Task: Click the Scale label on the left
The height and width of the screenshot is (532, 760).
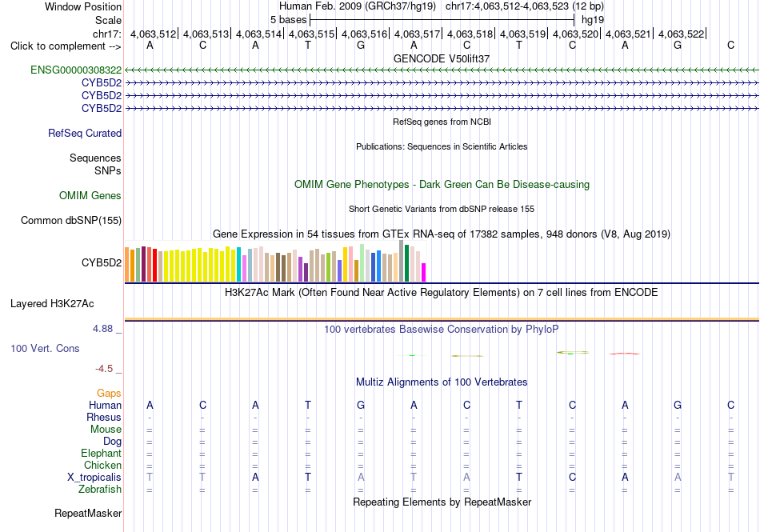Action: pyautogui.click(x=109, y=20)
